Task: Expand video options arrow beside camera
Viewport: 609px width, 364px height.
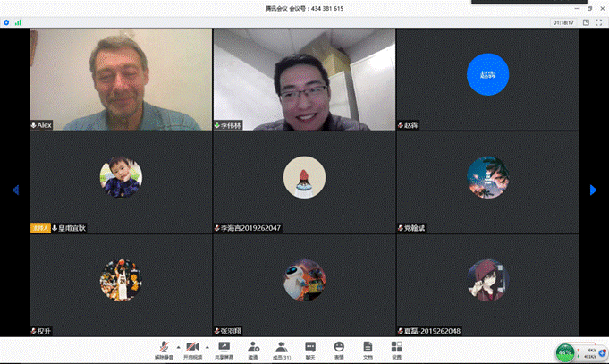Action: (x=207, y=346)
